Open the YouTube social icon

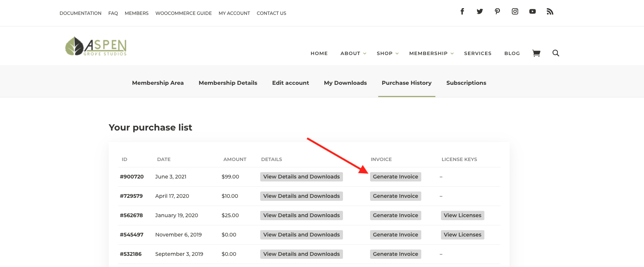(x=532, y=12)
